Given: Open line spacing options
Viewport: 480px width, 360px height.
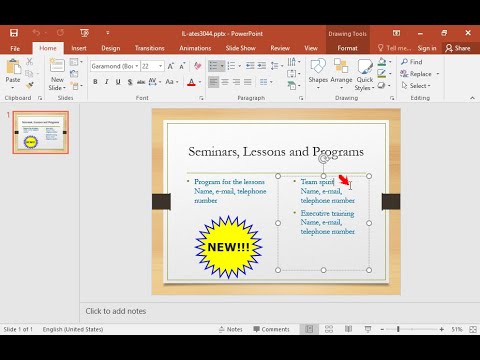Looking at the screenshot, I should click(277, 66).
